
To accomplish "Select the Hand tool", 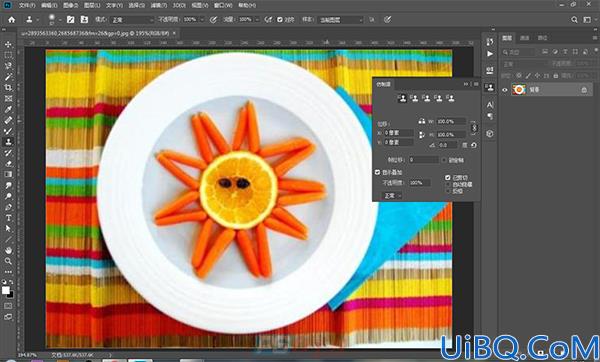I will click(x=8, y=250).
